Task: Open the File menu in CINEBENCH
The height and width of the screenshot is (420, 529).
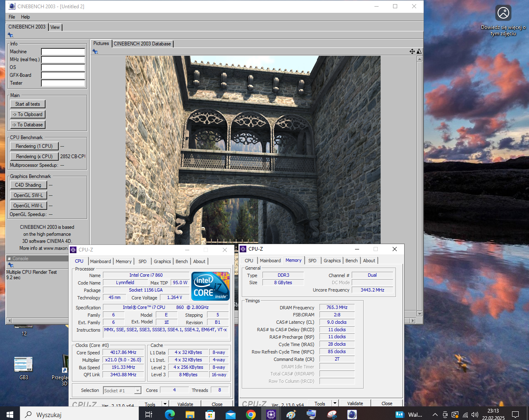Action: (12, 17)
